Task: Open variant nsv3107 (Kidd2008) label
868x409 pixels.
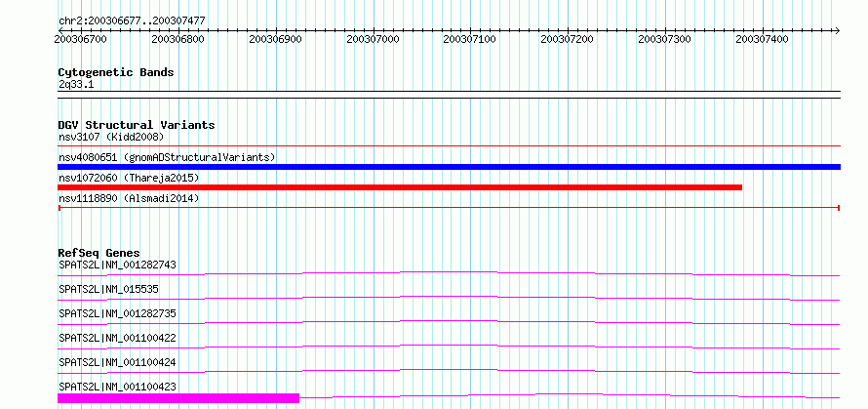Action: click(x=111, y=137)
